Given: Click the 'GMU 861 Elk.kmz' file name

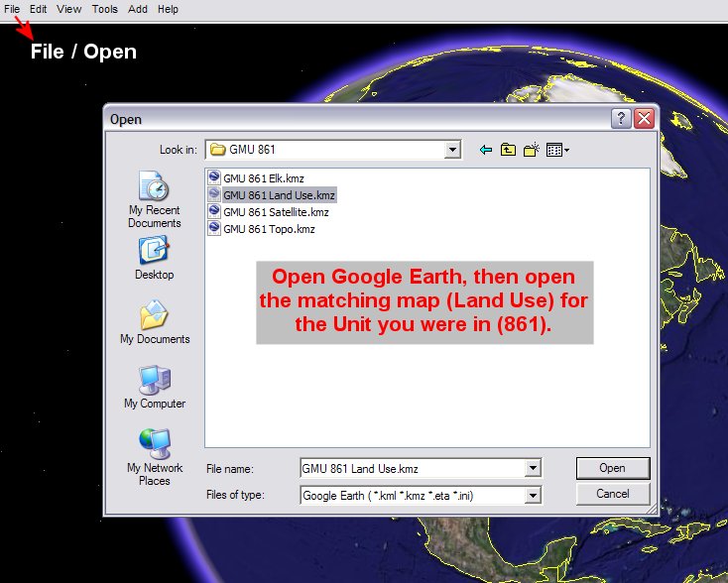Looking at the screenshot, I should pyautogui.click(x=264, y=178).
